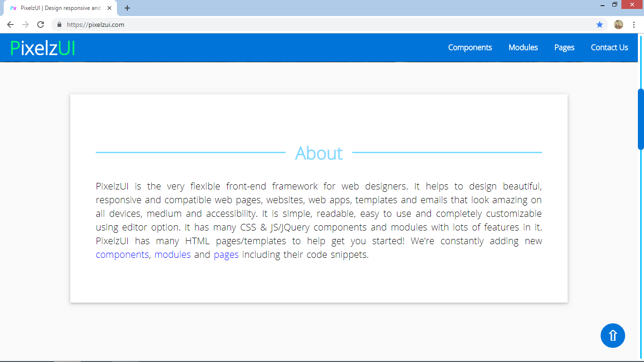This screenshot has width=644, height=362.
Task: Click the padlock site security icon
Action: pos(59,25)
